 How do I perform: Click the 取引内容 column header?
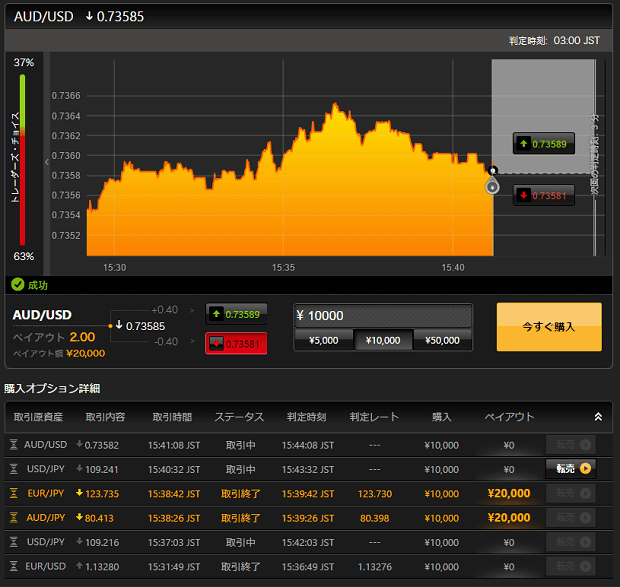pos(105,417)
